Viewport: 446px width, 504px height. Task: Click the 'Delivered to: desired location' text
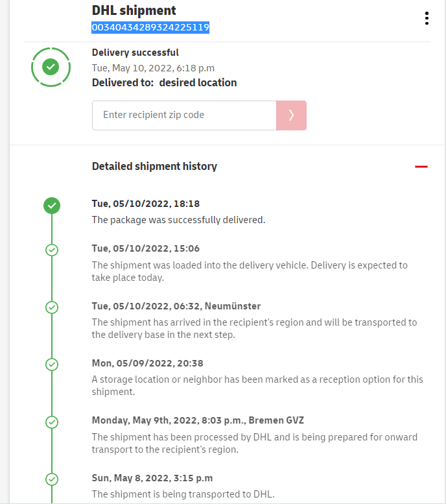tap(164, 82)
